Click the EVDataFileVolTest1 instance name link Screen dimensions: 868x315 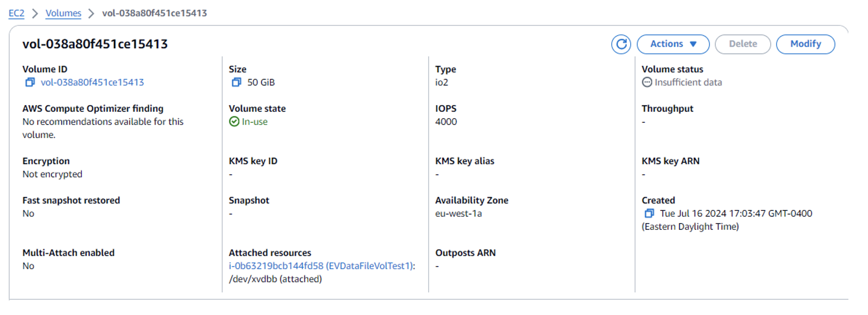click(x=369, y=266)
